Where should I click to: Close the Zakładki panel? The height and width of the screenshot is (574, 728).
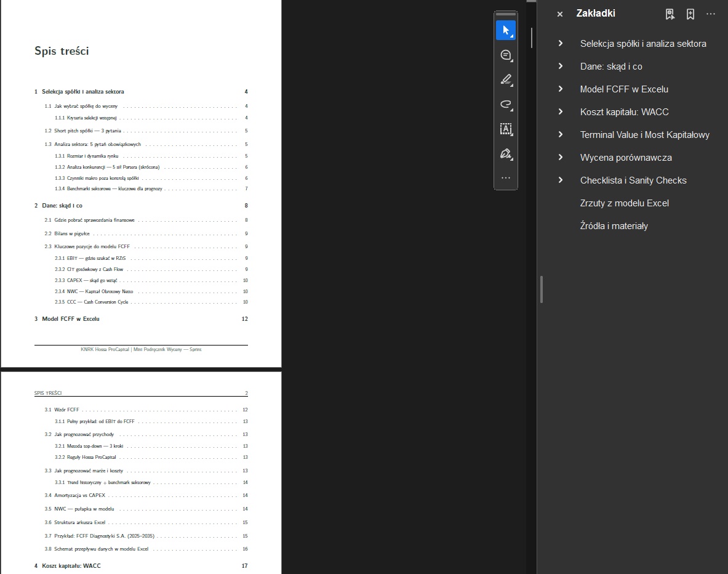pos(560,14)
